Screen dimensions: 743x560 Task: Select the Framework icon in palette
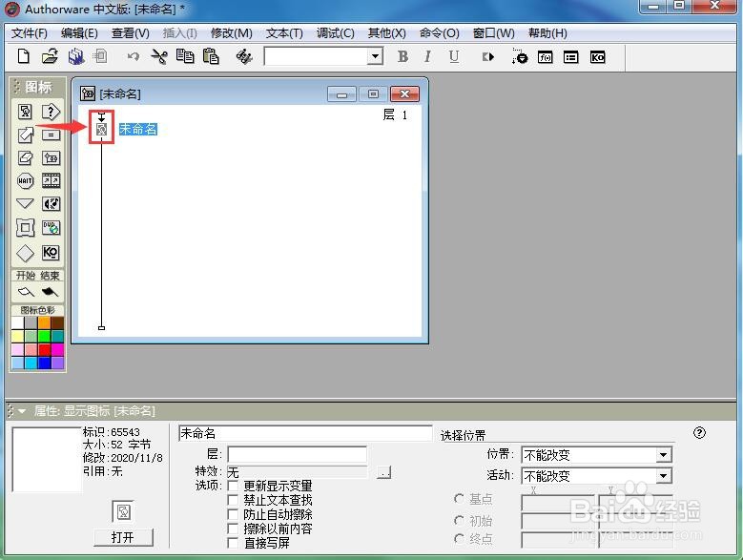25,227
